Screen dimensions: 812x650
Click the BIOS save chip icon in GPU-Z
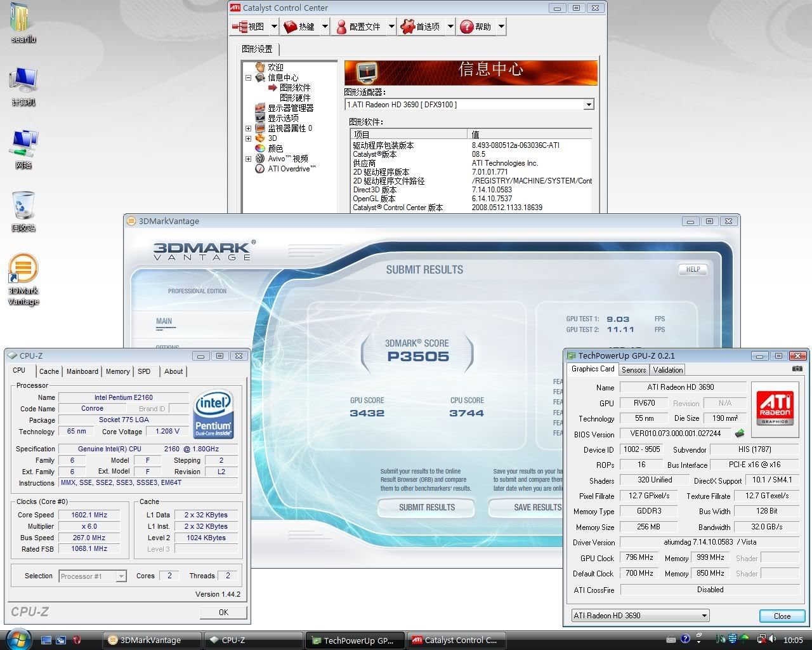(740, 434)
